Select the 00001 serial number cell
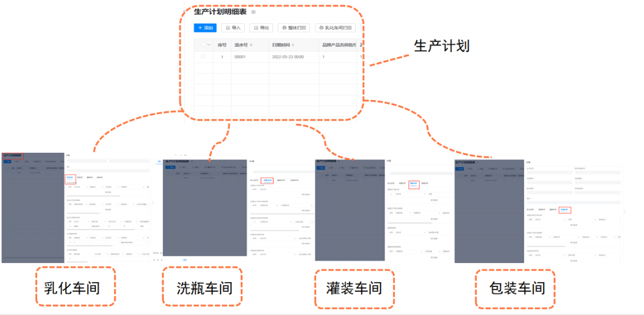Image resolution: width=644 pixels, height=315 pixels. click(x=240, y=57)
